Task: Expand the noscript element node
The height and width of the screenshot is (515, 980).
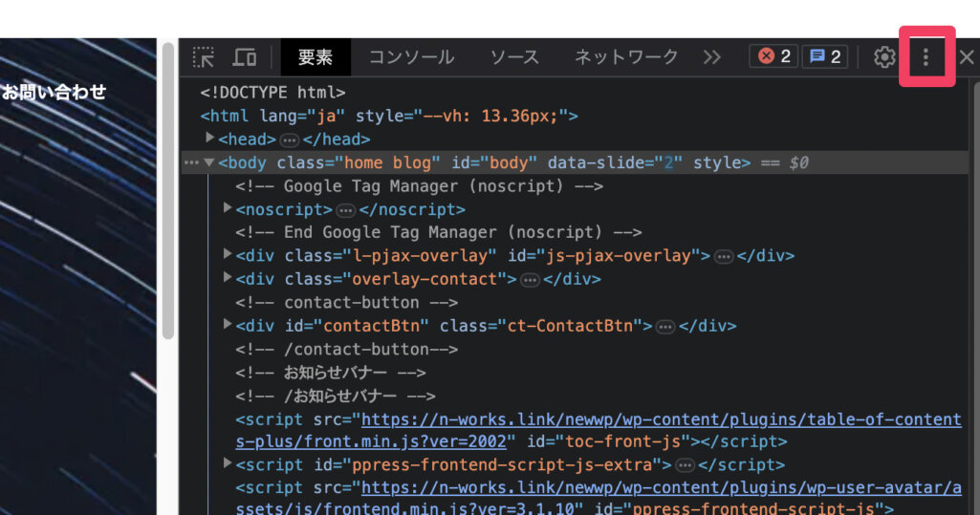Action: (x=228, y=208)
